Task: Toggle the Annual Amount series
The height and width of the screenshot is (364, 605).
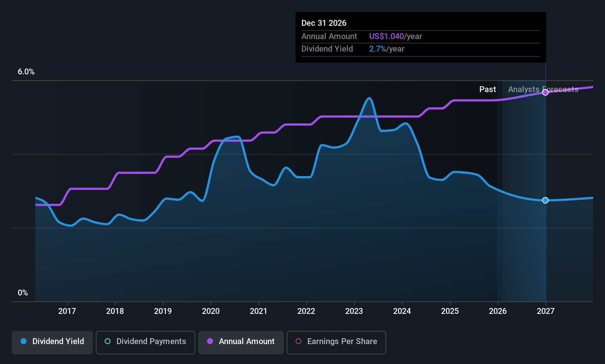Action: pos(241,342)
